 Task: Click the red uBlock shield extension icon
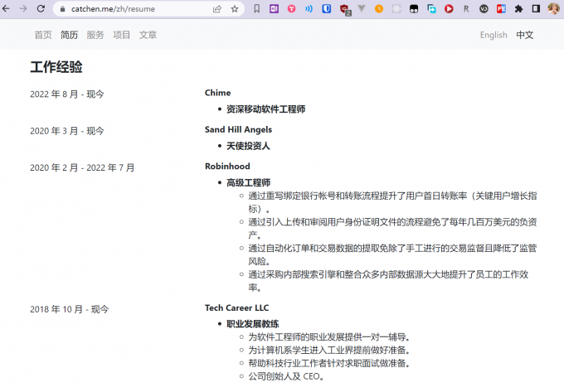[x=344, y=8]
